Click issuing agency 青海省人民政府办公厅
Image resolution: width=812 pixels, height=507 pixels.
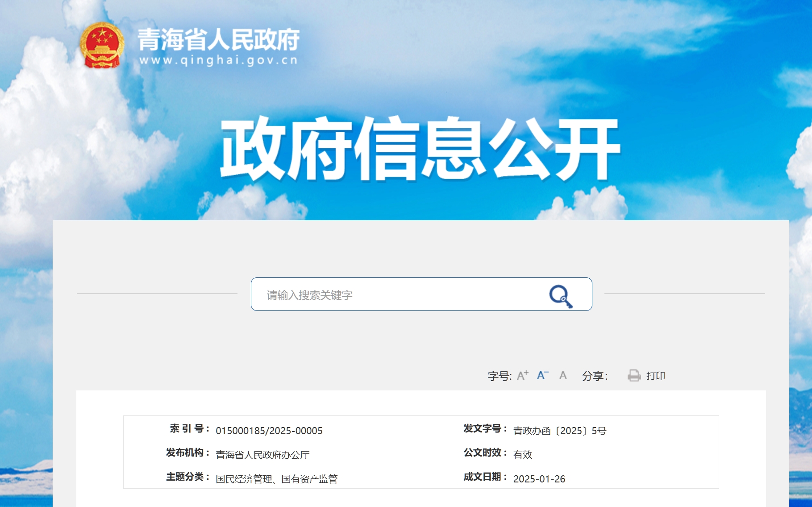[x=262, y=455]
